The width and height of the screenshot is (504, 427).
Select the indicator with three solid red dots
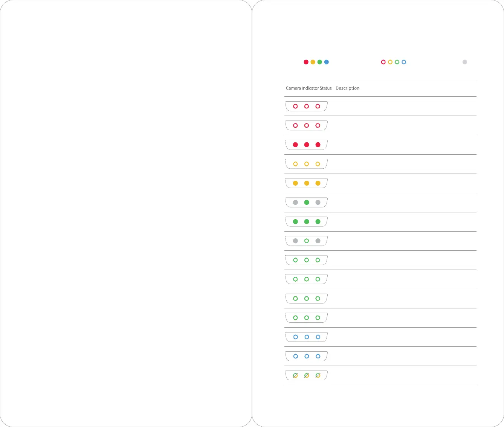click(306, 145)
